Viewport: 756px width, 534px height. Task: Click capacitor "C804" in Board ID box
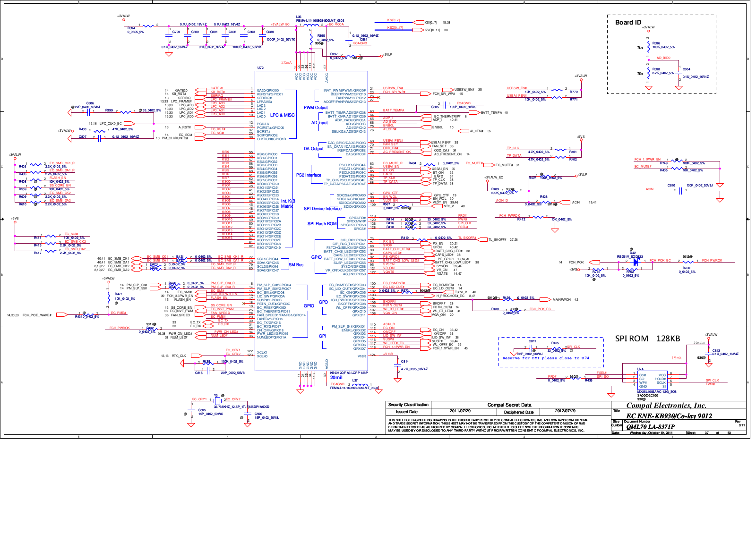pyautogui.click(x=686, y=69)
